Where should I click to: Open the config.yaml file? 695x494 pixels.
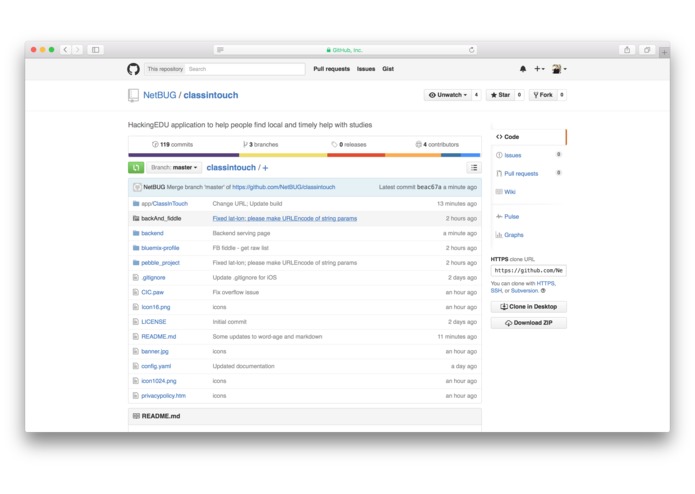156,366
